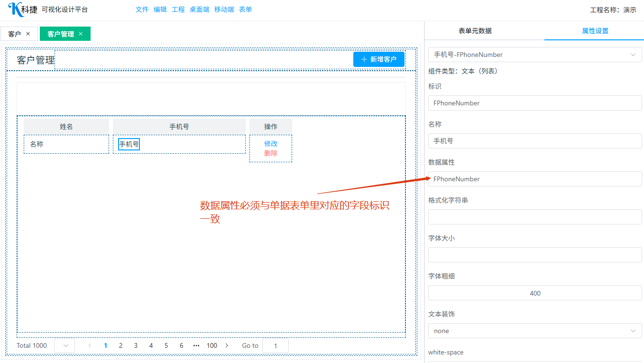
Task: Click the Kejie logo icon
Action: 14,9
